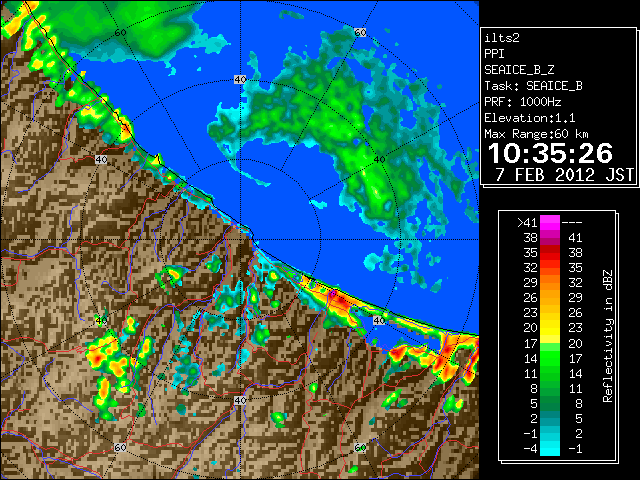Click the timestamp "10:35:26"

[550, 153]
